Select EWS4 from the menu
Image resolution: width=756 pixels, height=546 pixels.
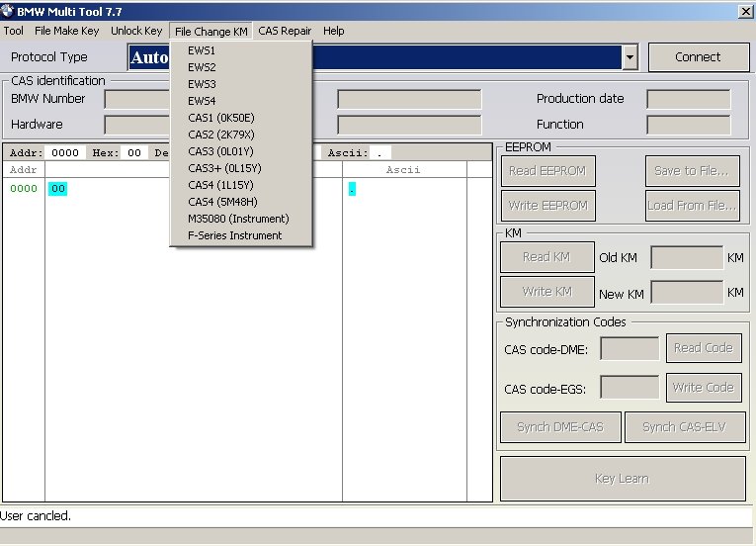241,101
